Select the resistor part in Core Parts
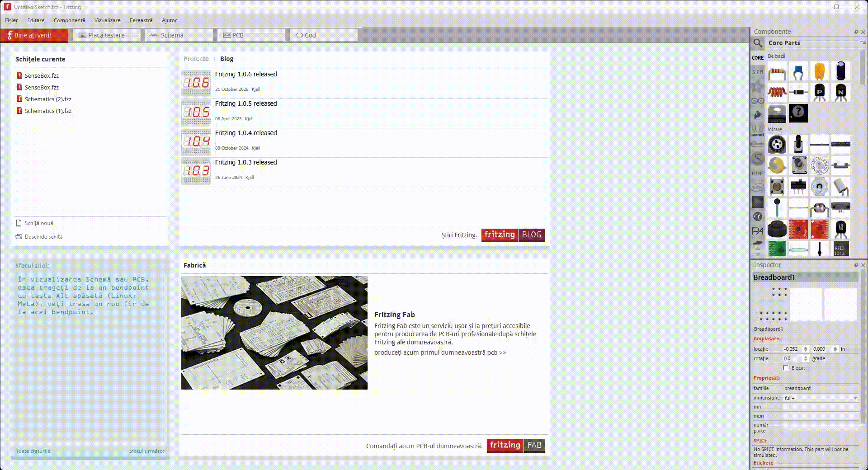868x470 pixels. (x=777, y=71)
